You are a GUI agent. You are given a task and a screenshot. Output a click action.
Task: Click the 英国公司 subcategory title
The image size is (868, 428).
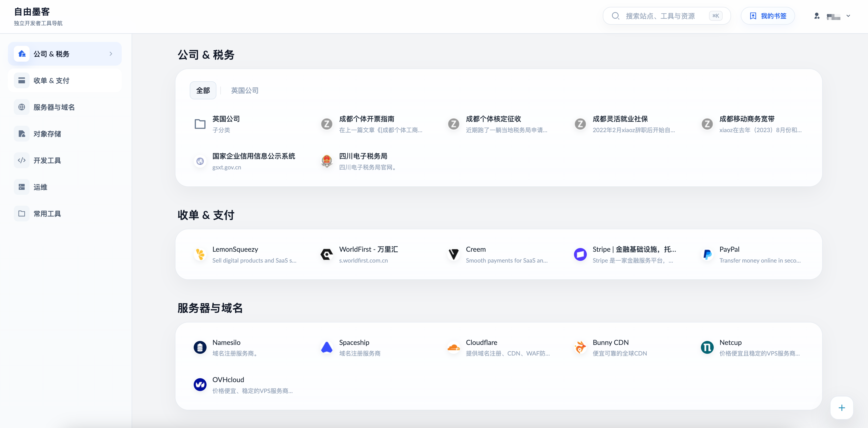point(226,119)
